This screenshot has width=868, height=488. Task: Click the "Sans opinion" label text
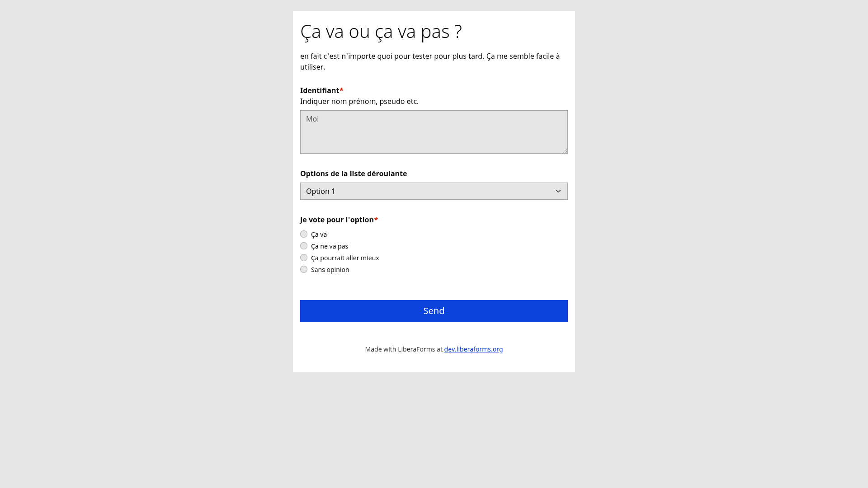pyautogui.click(x=330, y=270)
